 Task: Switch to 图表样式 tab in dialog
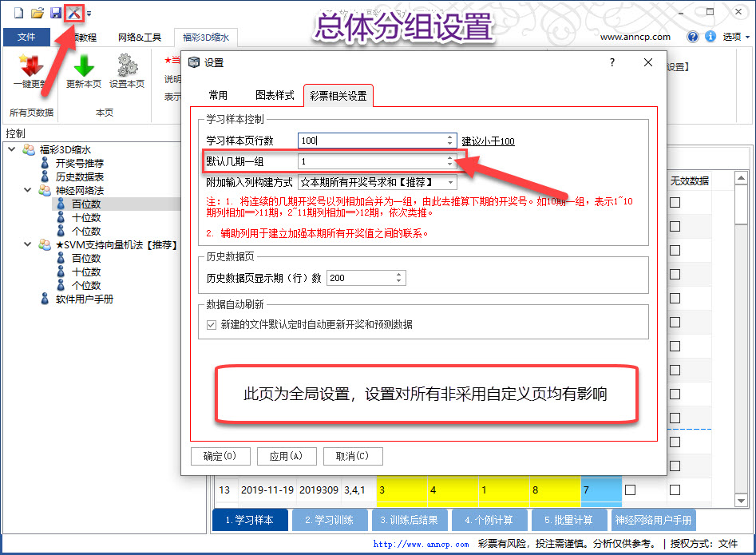(x=275, y=96)
